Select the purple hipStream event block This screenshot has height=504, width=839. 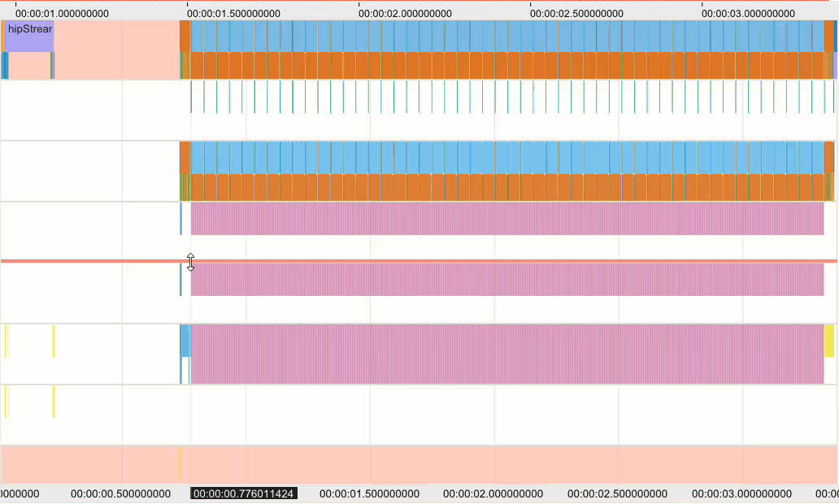click(x=29, y=37)
